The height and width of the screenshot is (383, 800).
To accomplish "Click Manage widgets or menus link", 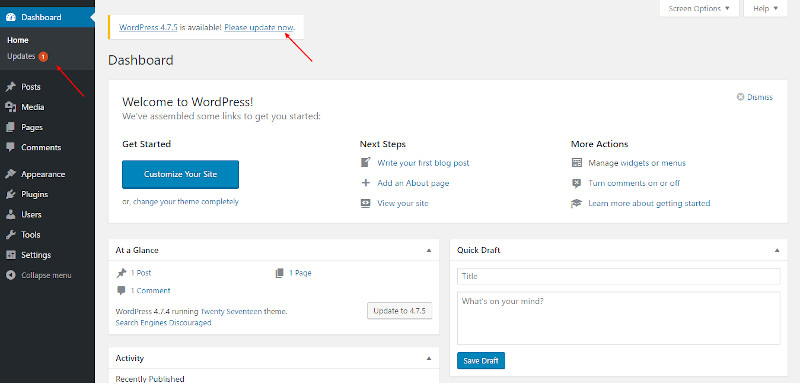I will pyautogui.click(x=637, y=163).
